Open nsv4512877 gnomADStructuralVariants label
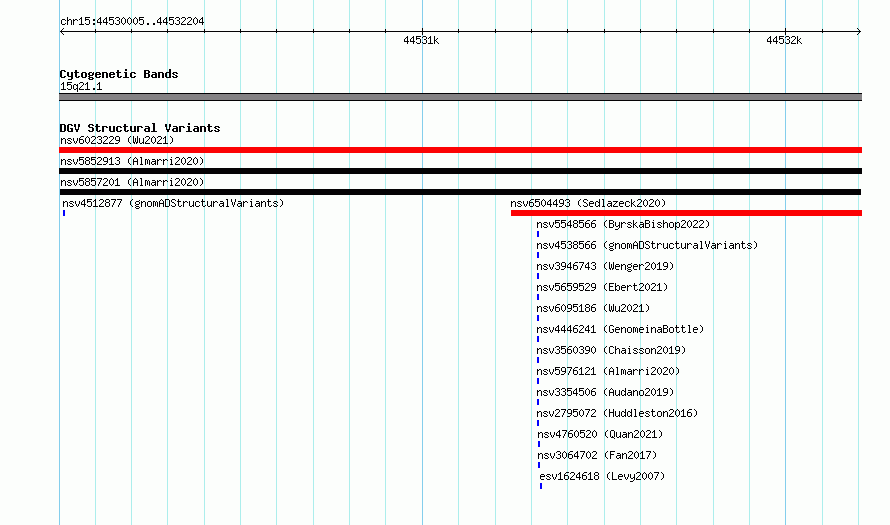890x525 pixels. click(173, 203)
